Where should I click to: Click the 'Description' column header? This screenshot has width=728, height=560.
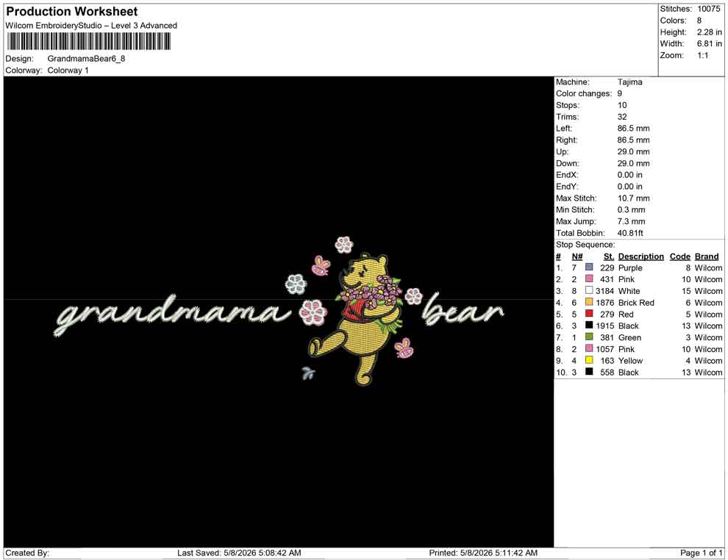(x=640, y=256)
